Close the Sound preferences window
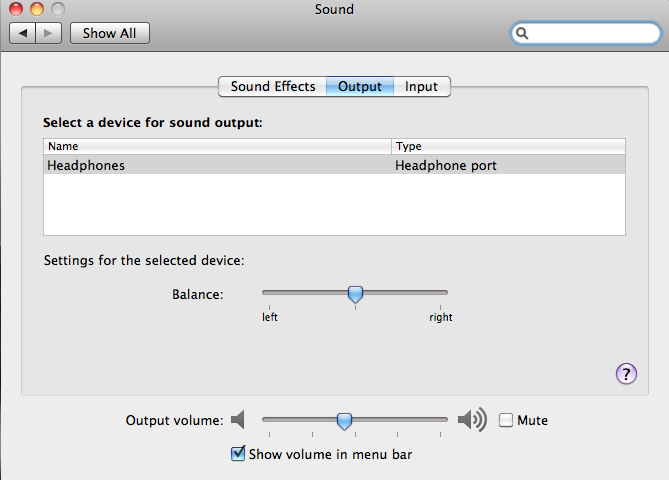This screenshot has height=480, width=669. point(17,10)
